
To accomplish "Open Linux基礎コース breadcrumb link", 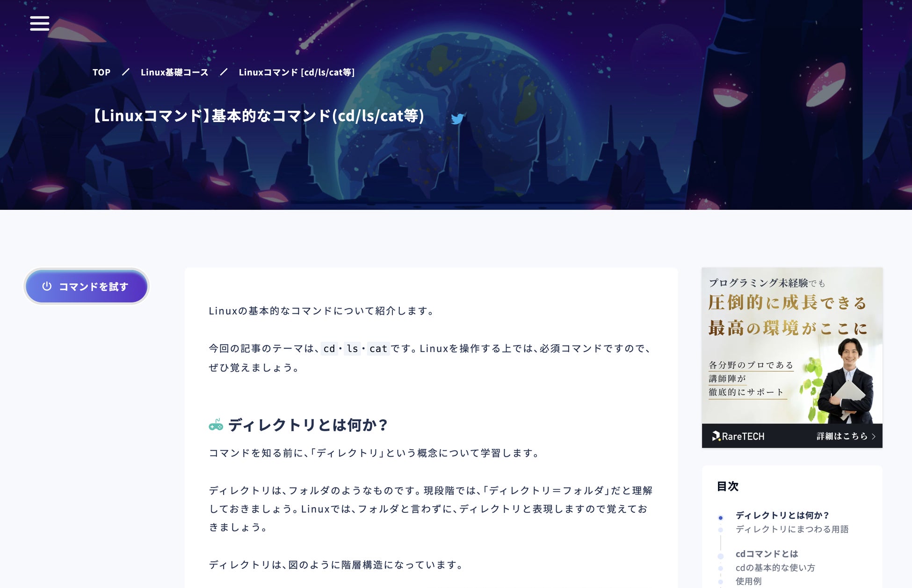I will pos(174,72).
